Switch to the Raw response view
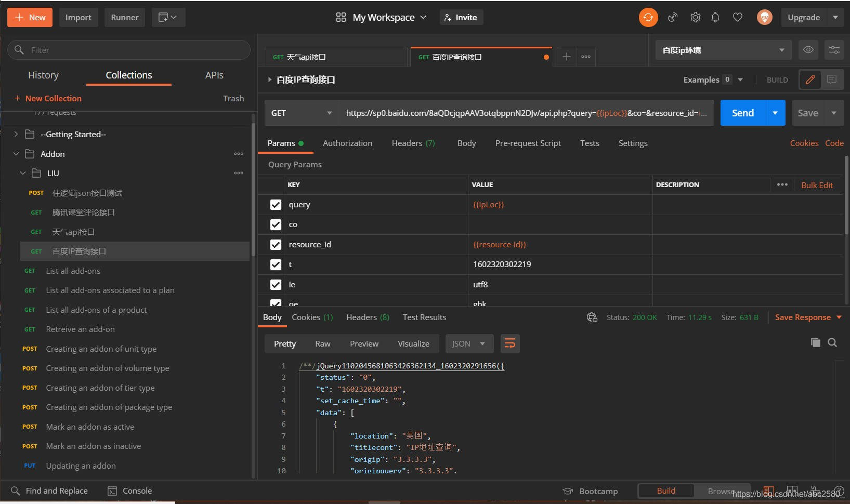The width and height of the screenshot is (850, 504). click(323, 343)
